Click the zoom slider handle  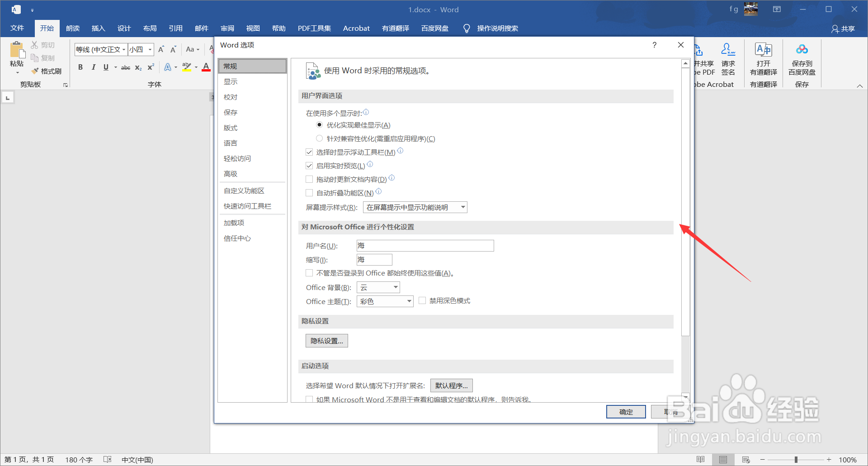[x=796, y=460]
